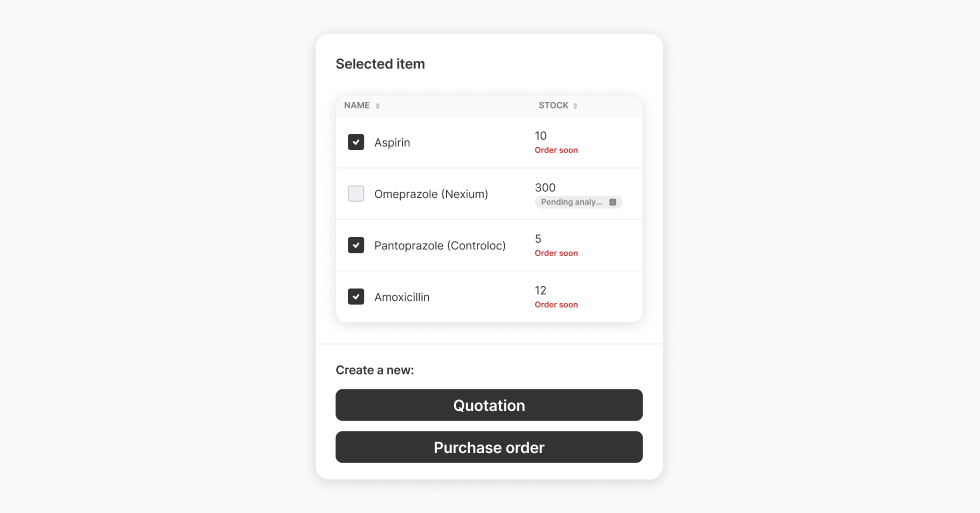Screen dimensions: 980x513
Task: Click the STOCK column header
Action: (553, 106)
